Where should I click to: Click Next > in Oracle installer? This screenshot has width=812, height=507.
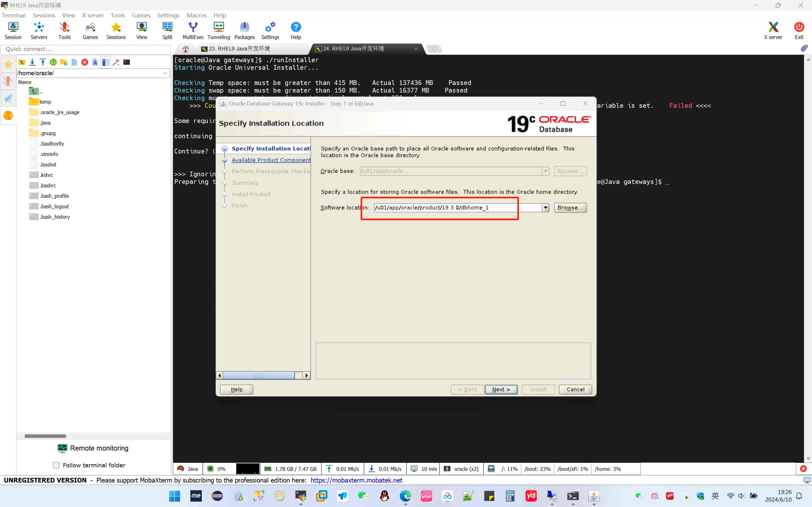[x=501, y=389]
